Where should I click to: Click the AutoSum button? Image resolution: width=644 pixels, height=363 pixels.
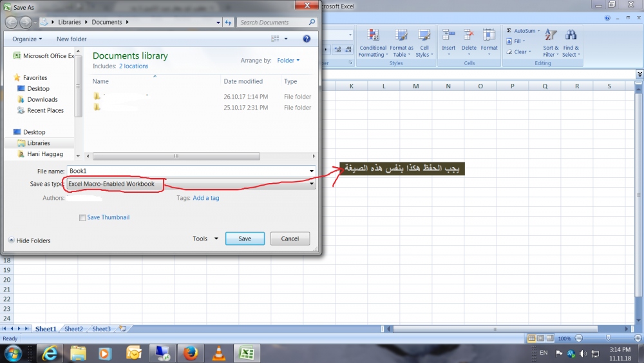coord(523,31)
